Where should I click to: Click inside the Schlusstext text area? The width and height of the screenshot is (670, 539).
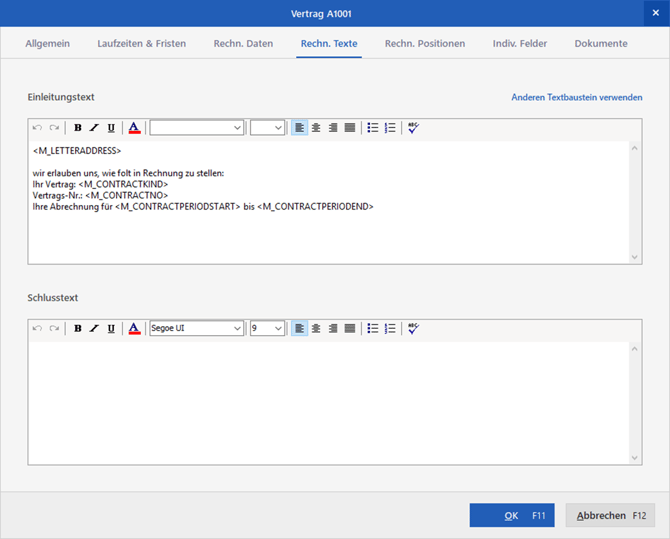328,402
